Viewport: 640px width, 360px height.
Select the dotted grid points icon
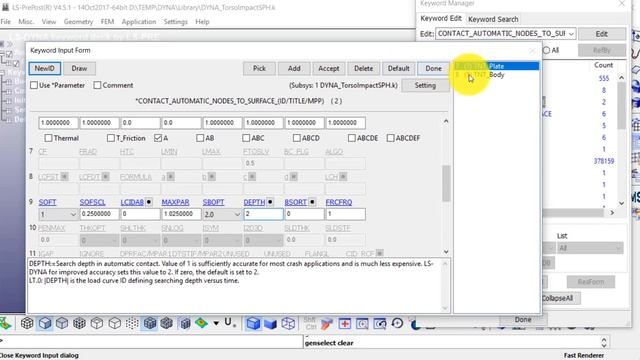tap(132, 323)
